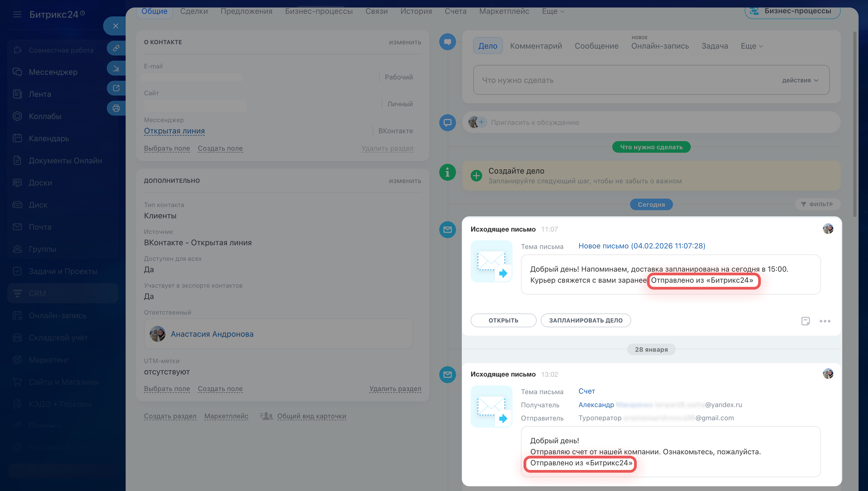The width and height of the screenshot is (868, 491).
Task: Click the copy link icon on side panel
Action: (x=116, y=48)
